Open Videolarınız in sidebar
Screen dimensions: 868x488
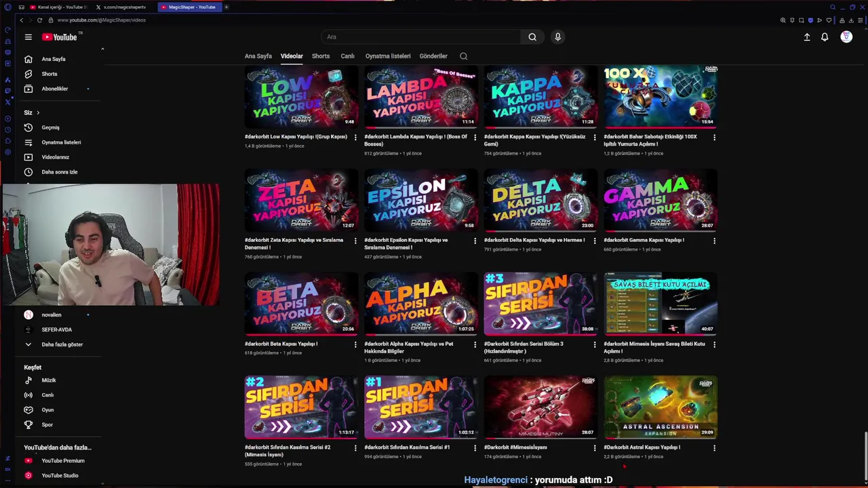(x=56, y=157)
